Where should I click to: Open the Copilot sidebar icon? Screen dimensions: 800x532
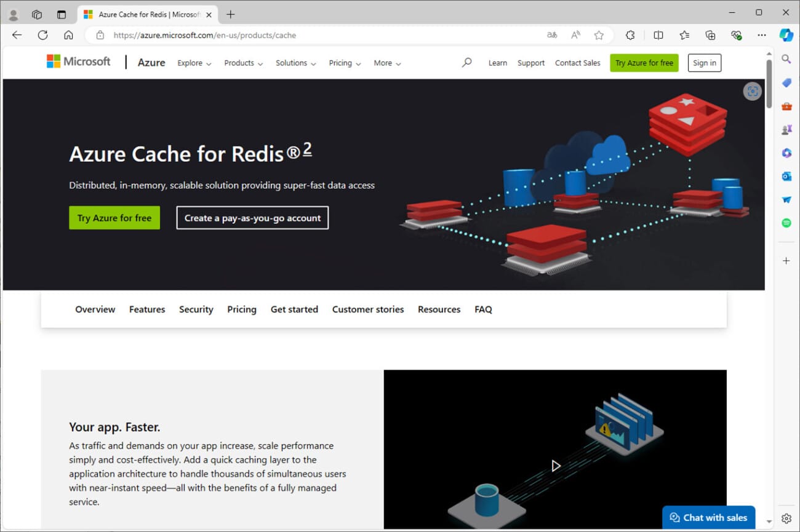(786, 35)
